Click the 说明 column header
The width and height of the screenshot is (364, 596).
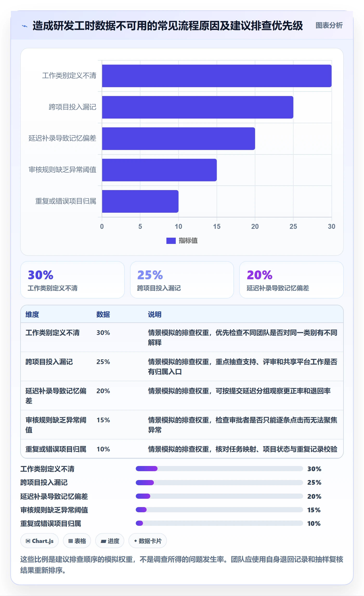(x=155, y=314)
